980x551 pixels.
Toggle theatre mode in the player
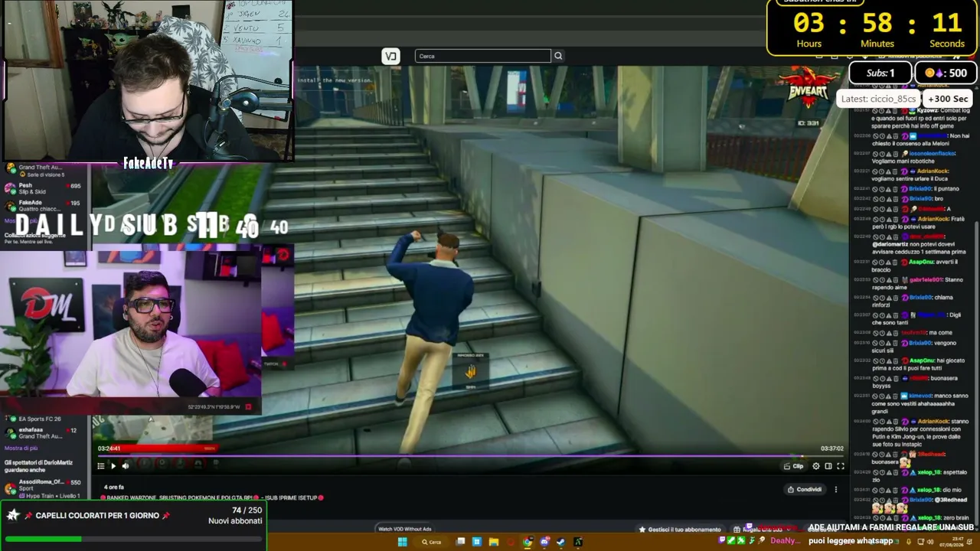[x=828, y=466]
